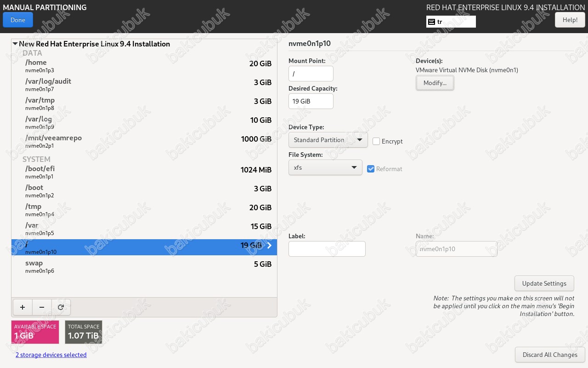The image size is (588, 368).
Task: Click the Update Settings button
Action: [544, 283]
